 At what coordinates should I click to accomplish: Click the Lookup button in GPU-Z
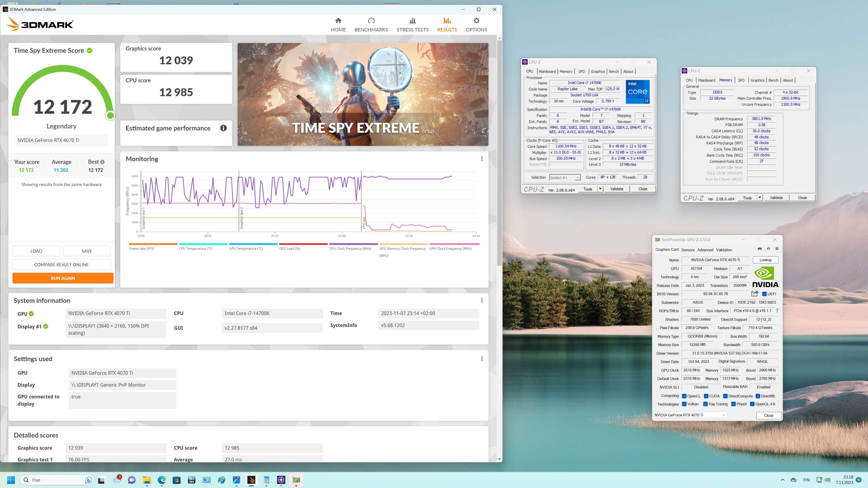pyautogui.click(x=765, y=260)
